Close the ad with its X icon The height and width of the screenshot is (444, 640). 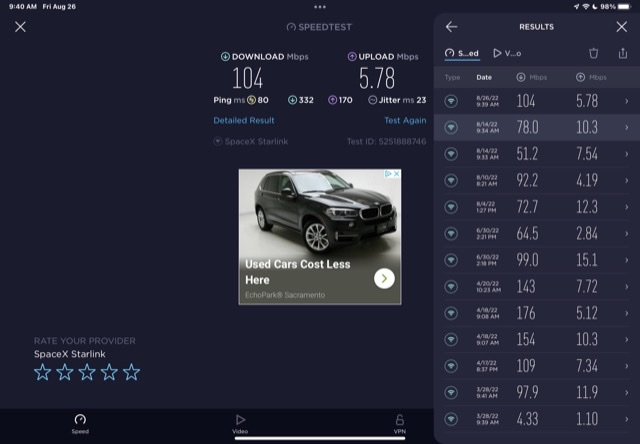pos(395,174)
